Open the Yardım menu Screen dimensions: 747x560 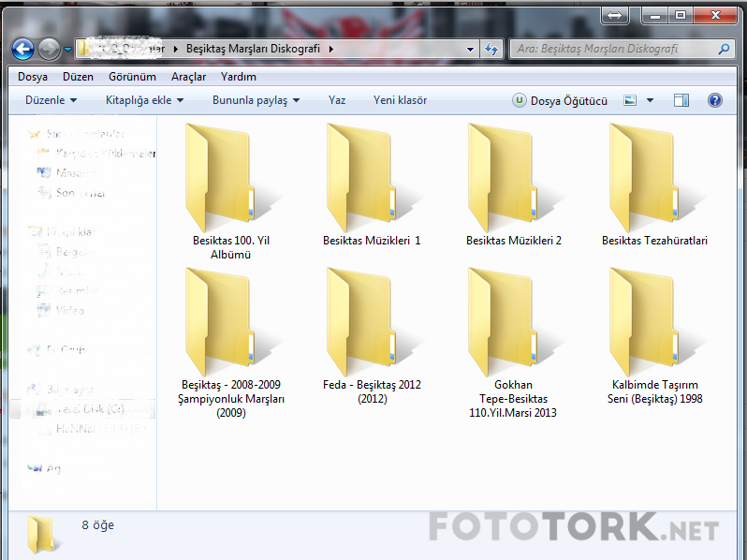click(x=238, y=77)
